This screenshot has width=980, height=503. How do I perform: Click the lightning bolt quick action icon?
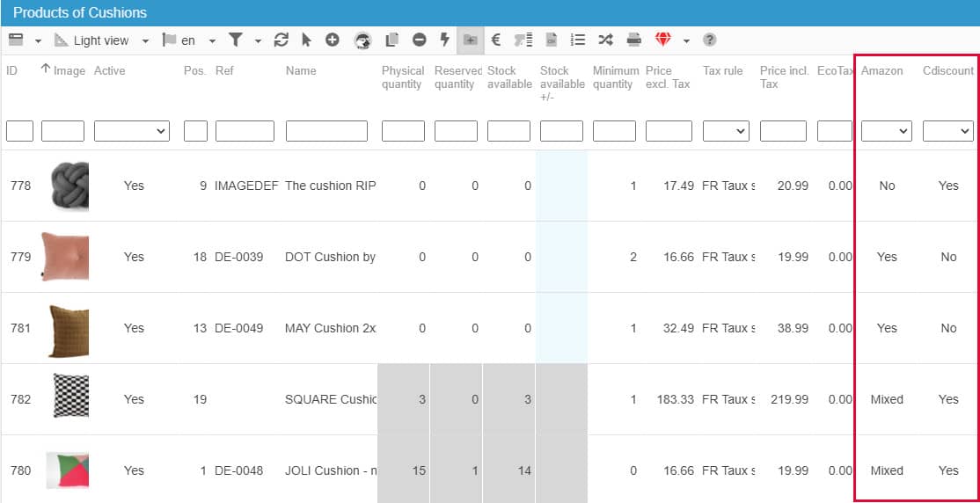coord(444,40)
